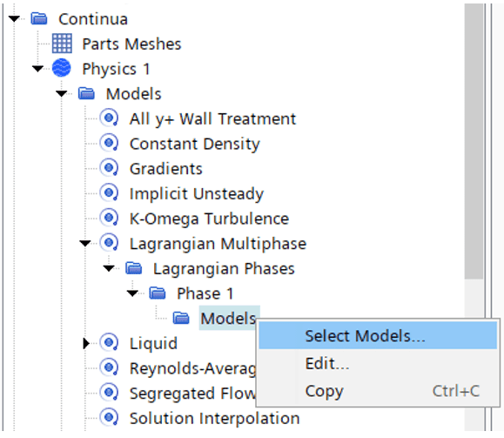The height and width of the screenshot is (438, 504).
Task: Click the Liquid model icon
Action: (109, 343)
